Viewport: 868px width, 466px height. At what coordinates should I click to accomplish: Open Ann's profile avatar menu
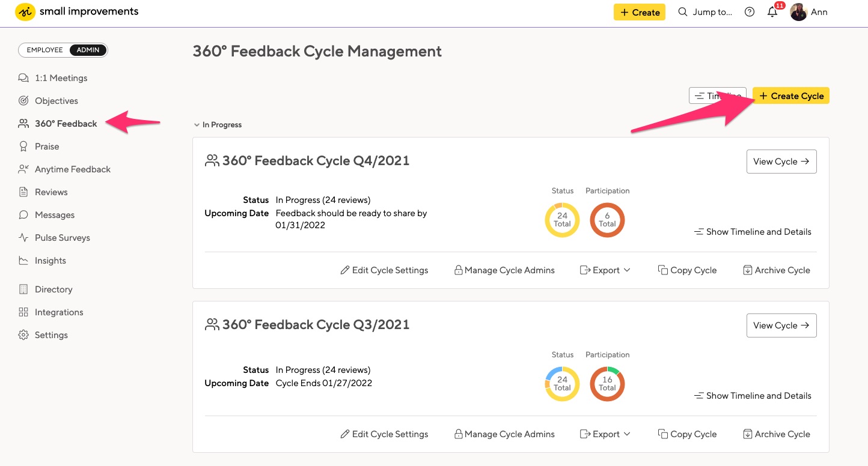(798, 11)
